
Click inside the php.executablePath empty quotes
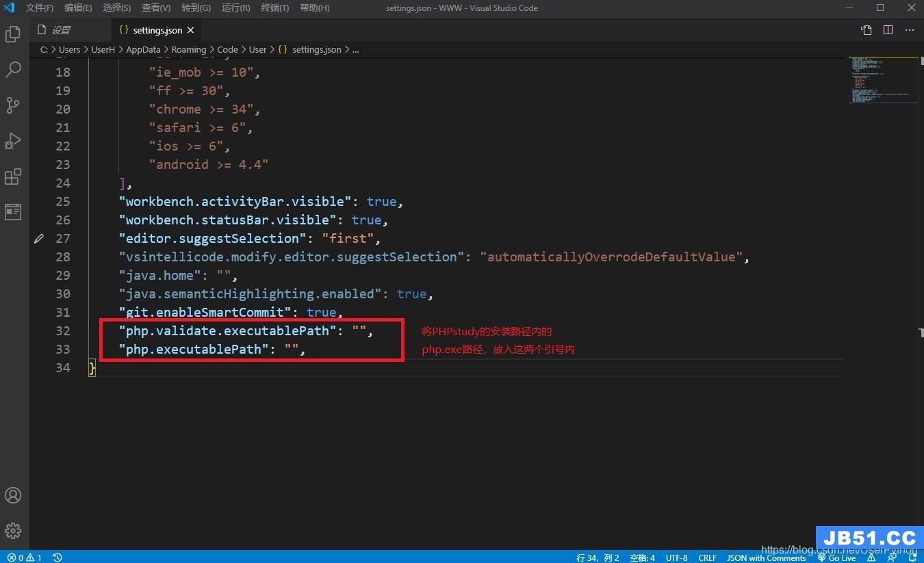point(293,350)
